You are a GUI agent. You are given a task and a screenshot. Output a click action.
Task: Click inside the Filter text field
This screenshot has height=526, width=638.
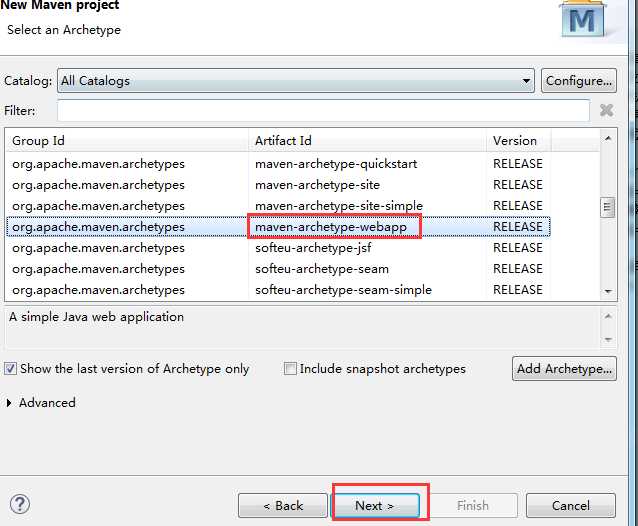[323, 110]
